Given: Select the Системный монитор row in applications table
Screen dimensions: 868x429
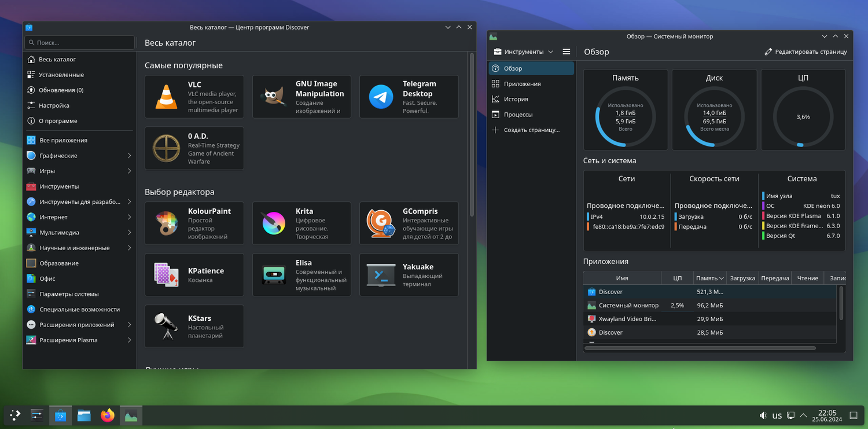Looking at the screenshot, I should (x=710, y=305).
